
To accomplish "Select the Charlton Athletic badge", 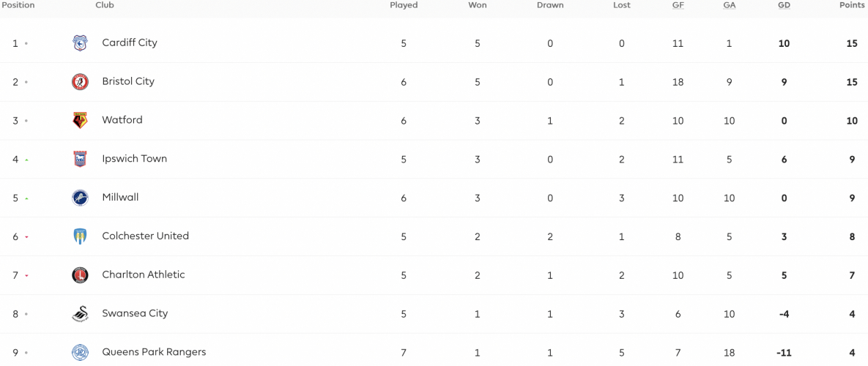I will coord(81,275).
